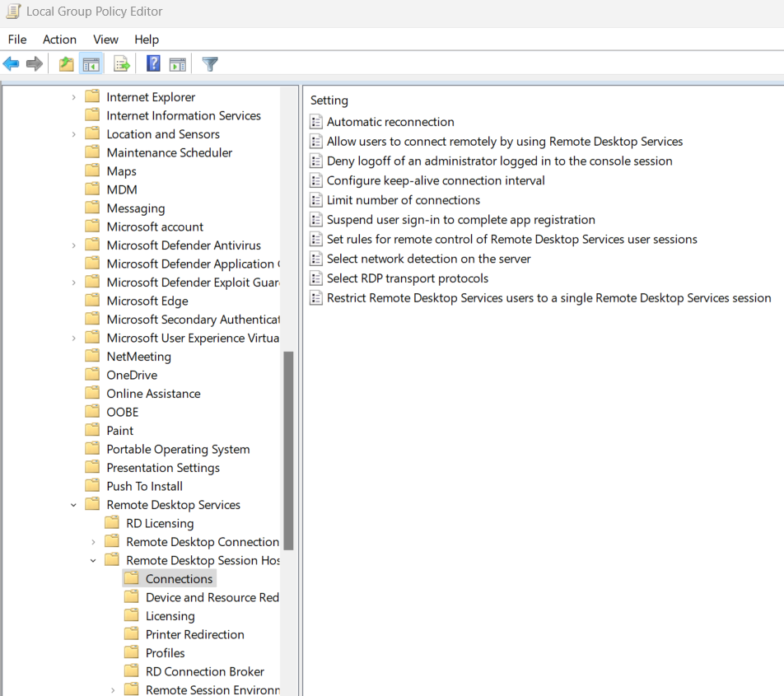
Task: Select the MDM folder
Action: [x=122, y=189]
